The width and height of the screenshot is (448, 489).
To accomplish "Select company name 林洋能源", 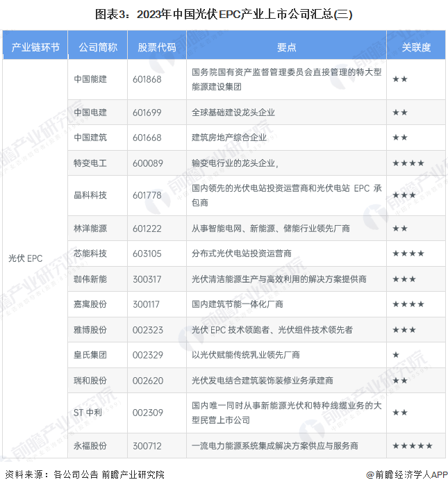I will [x=90, y=229].
